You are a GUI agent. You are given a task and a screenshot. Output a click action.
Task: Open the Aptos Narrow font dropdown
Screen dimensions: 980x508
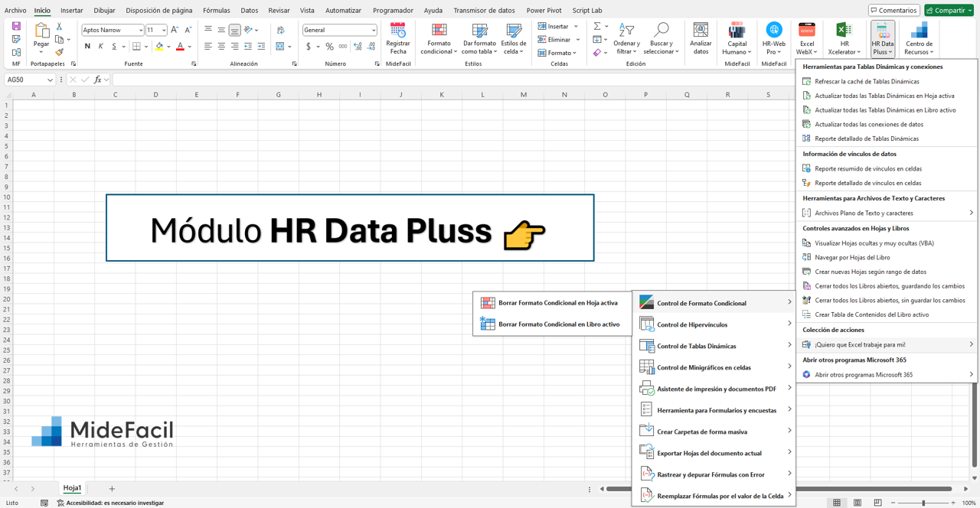click(142, 29)
